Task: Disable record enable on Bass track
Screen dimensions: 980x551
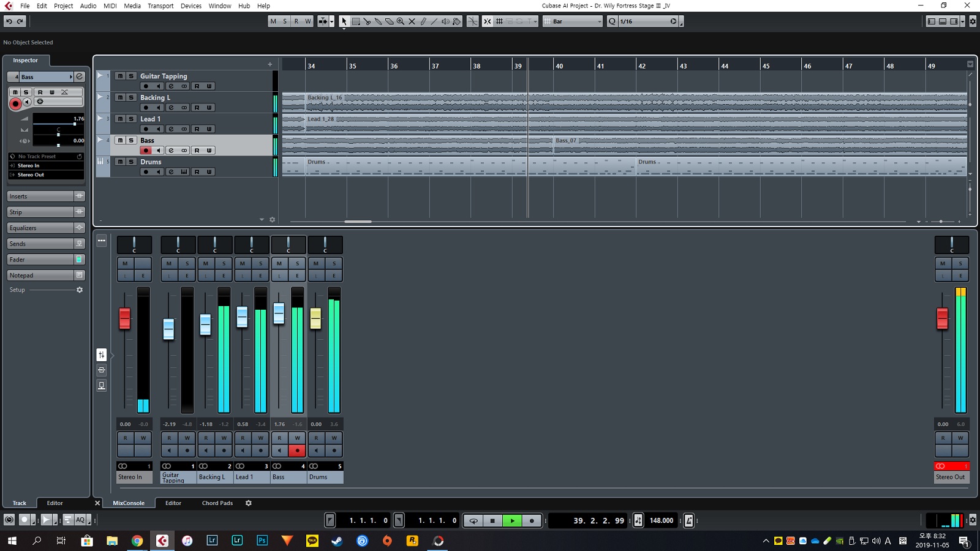Action: click(146, 151)
